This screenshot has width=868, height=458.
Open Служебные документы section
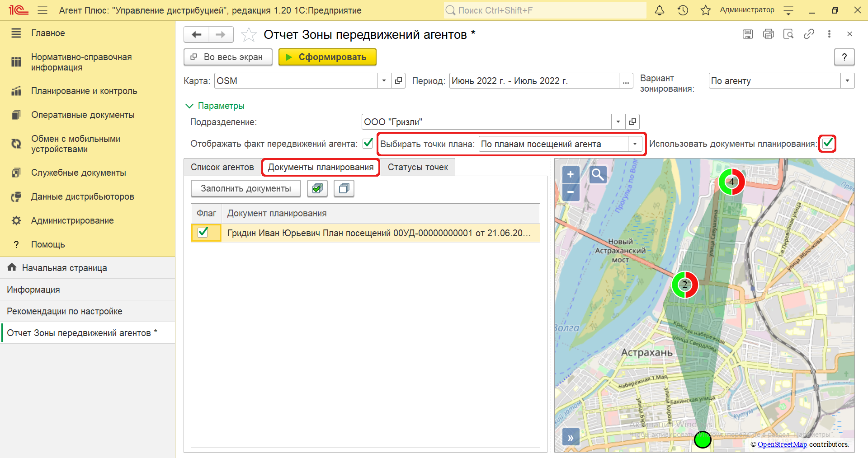pyautogui.click(x=79, y=173)
